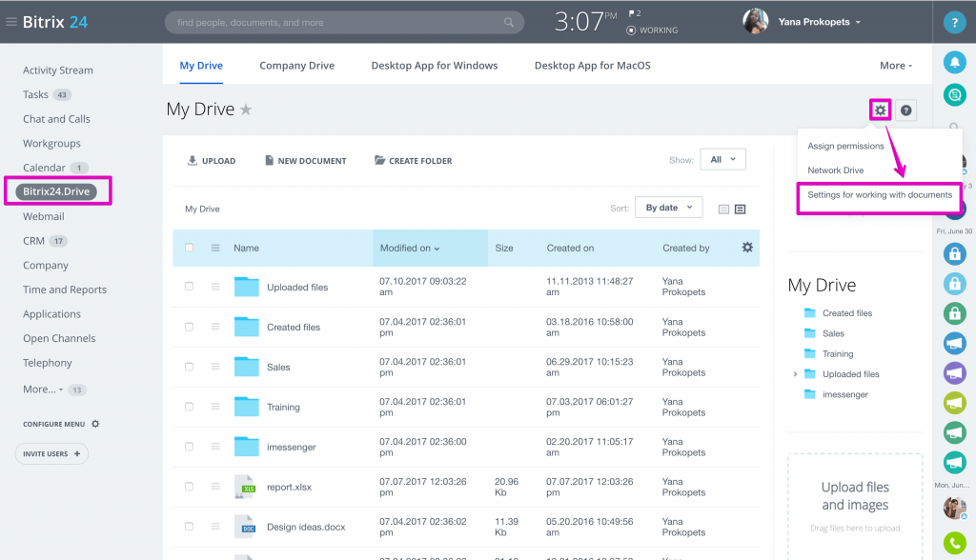The height and width of the screenshot is (560, 976).
Task: Select Assign permissions menu item
Action: 845,146
